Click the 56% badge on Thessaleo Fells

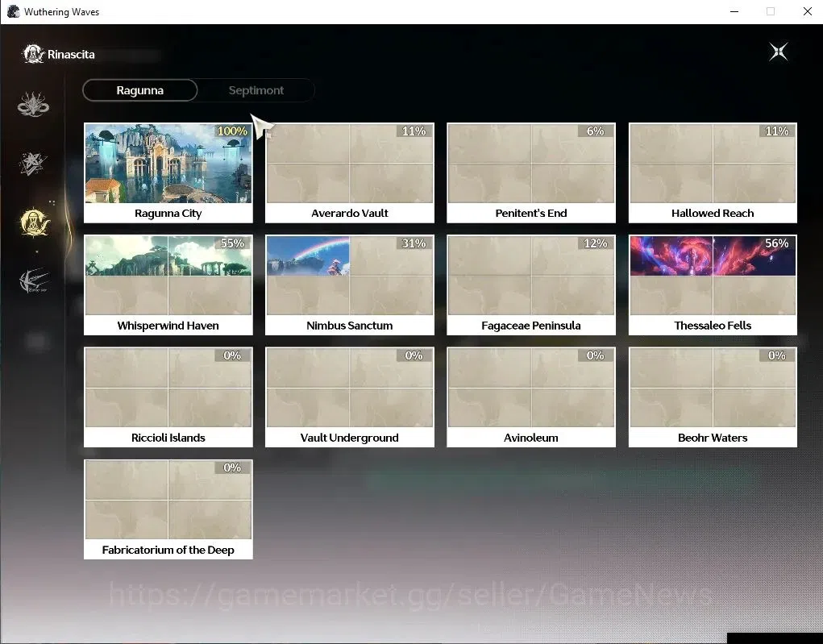coord(777,243)
